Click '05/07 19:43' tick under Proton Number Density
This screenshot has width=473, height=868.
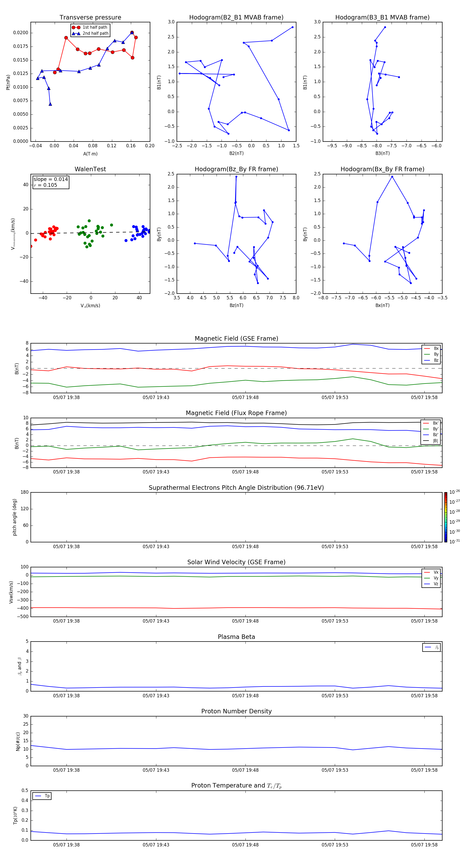tap(156, 770)
